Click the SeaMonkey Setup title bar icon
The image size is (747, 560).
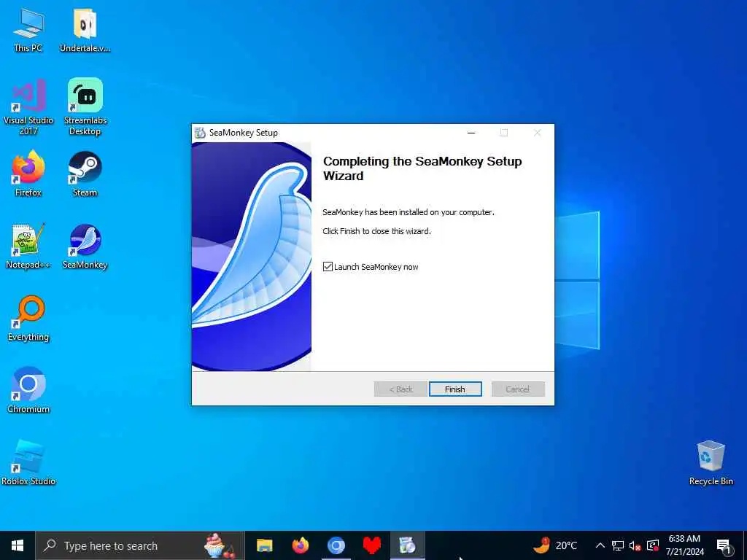click(x=200, y=133)
